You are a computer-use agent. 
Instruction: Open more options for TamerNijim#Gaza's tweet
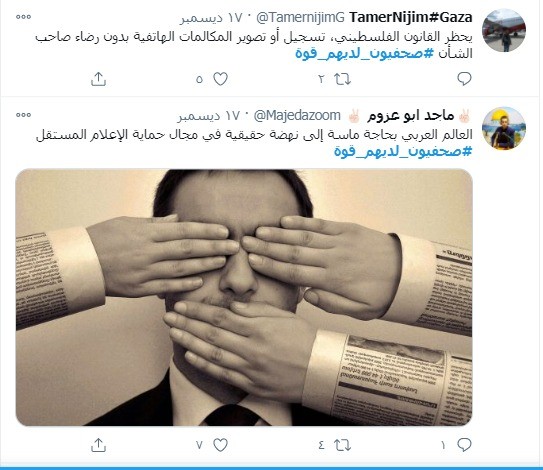pyautogui.click(x=24, y=17)
